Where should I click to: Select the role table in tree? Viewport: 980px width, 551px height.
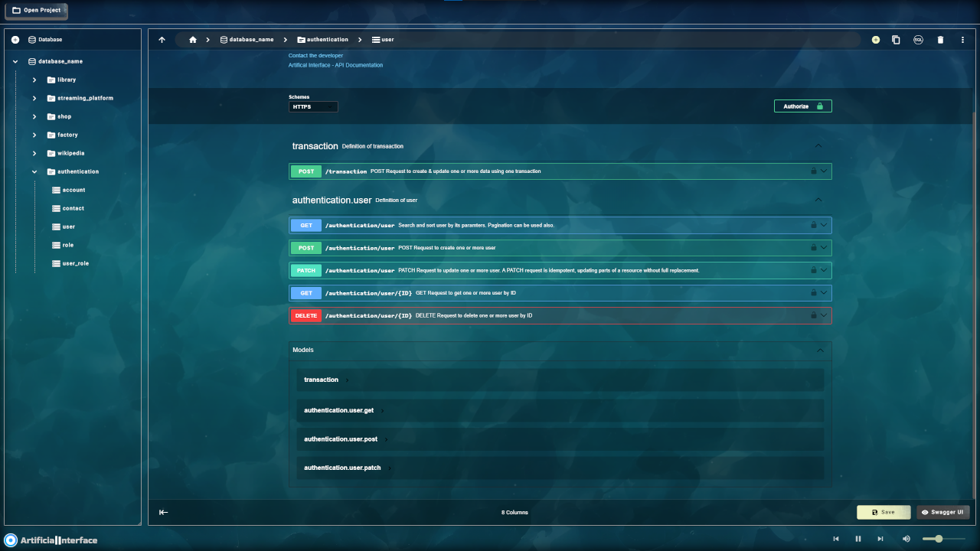pos(63,245)
